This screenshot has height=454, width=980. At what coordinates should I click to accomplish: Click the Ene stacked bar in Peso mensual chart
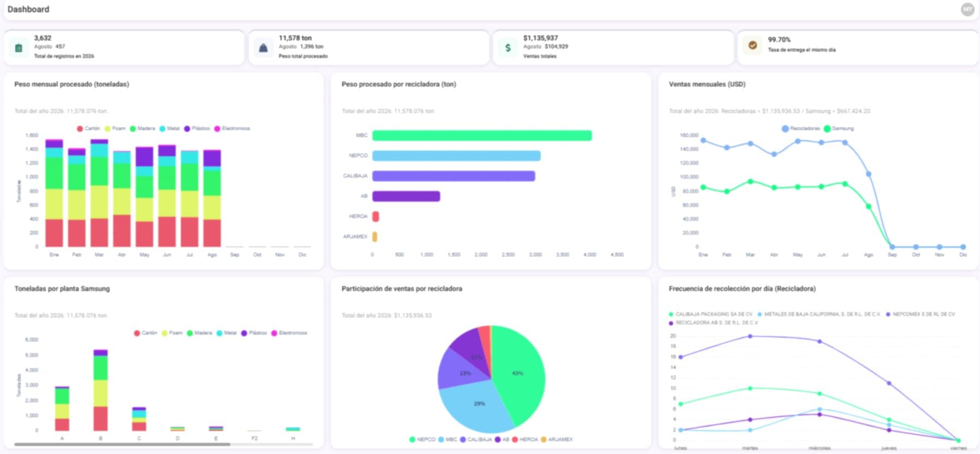click(x=54, y=193)
